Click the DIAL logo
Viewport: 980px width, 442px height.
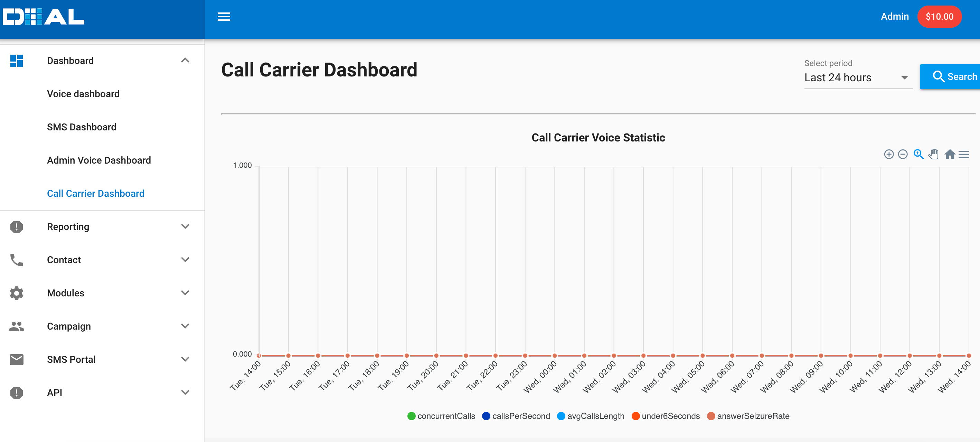[x=44, y=17]
